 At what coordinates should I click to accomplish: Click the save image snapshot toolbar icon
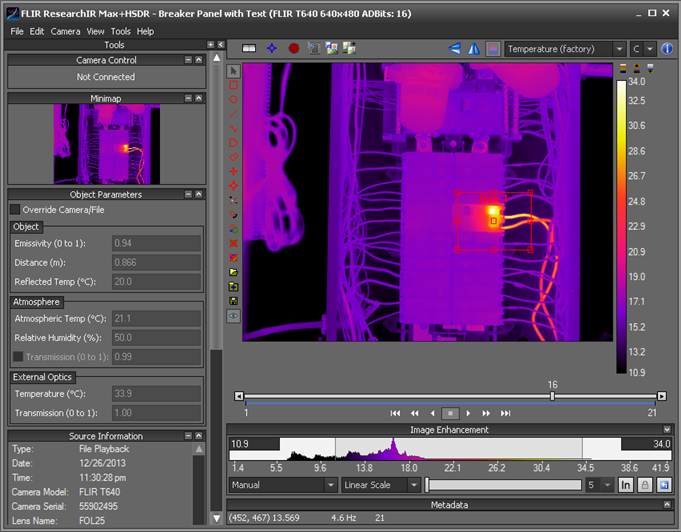coord(332,48)
